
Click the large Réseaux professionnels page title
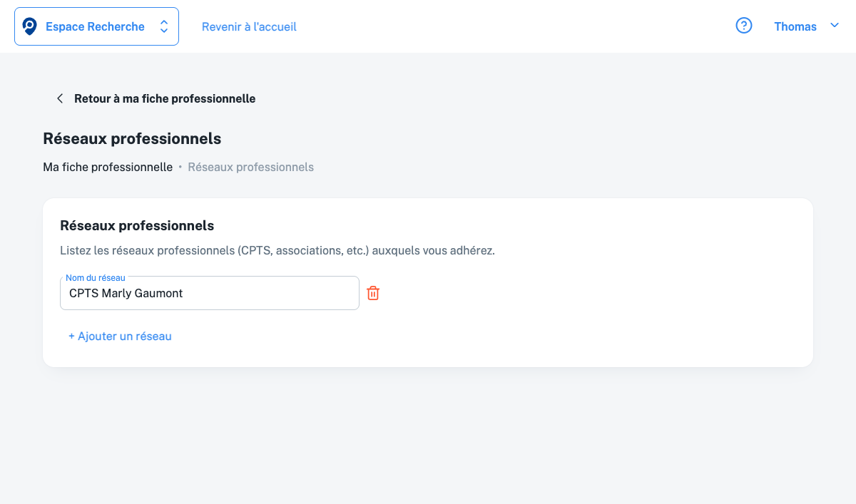pos(132,138)
